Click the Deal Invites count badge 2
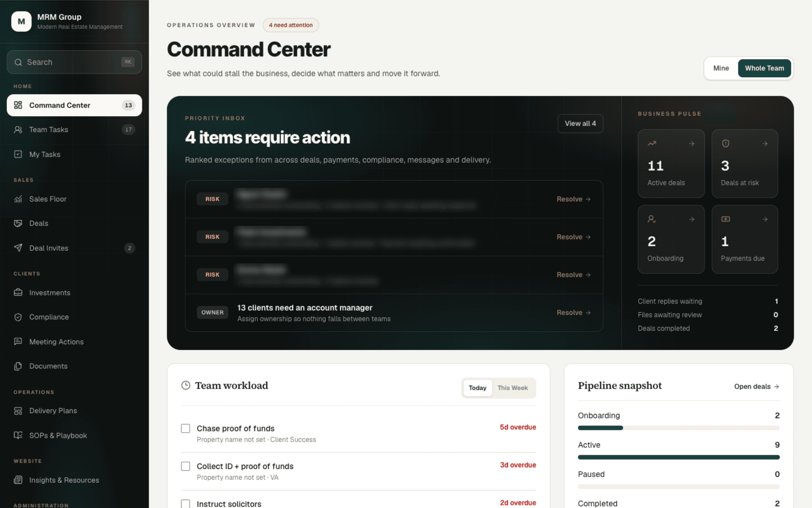This screenshot has height=508, width=812. coord(129,248)
